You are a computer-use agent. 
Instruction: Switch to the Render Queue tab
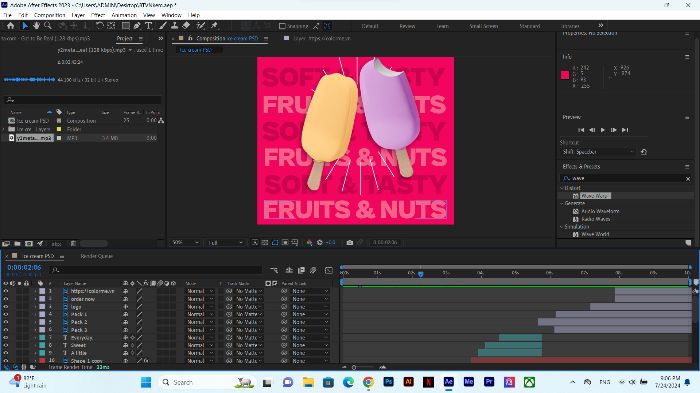point(96,256)
